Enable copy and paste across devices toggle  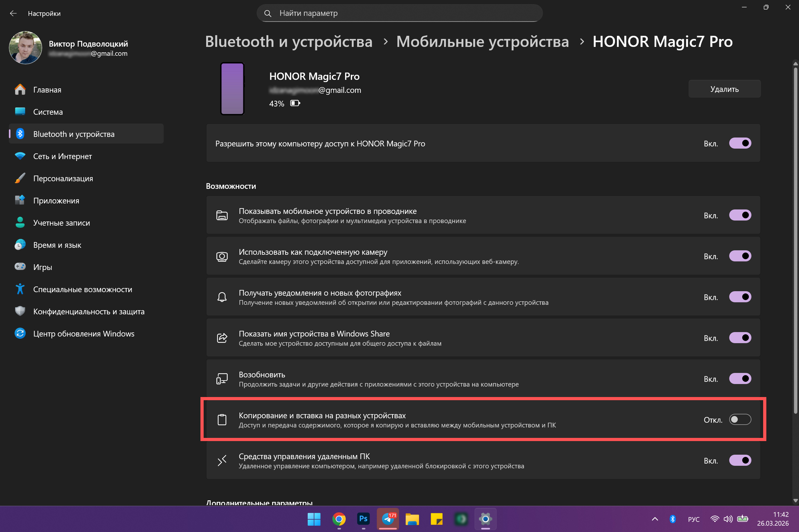tap(740, 419)
